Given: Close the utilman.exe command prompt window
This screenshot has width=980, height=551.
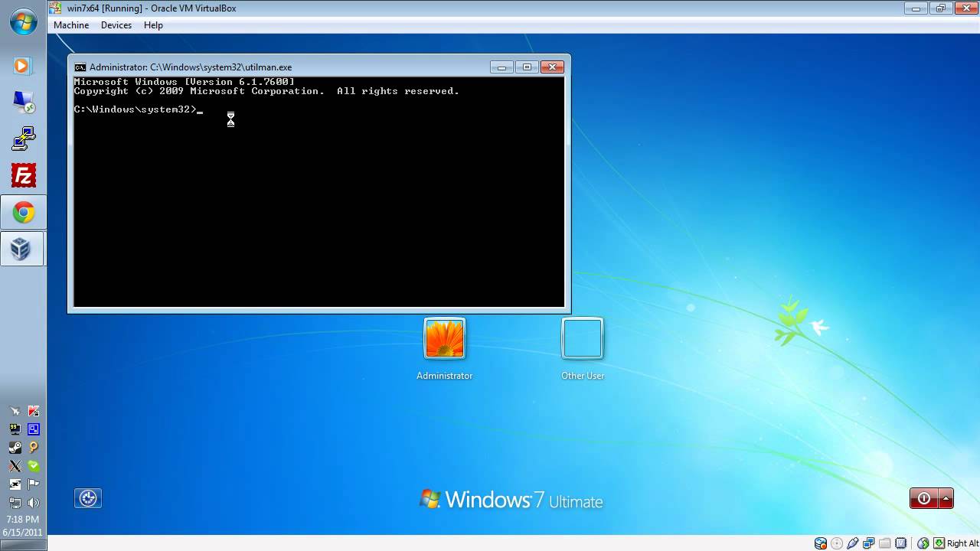Looking at the screenshot, I should [552, 67].
